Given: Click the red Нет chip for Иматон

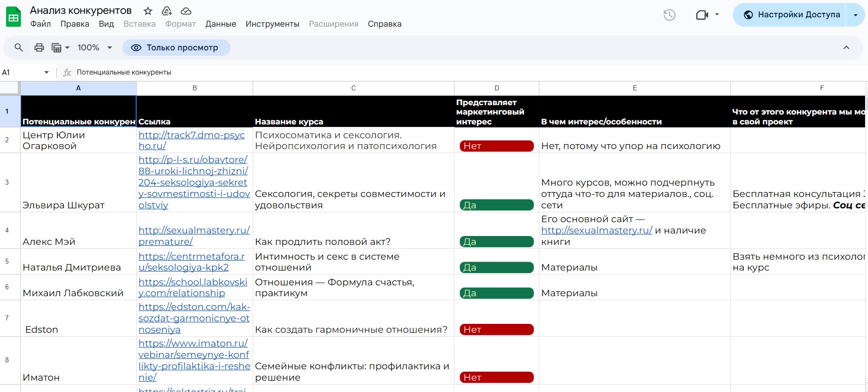Looking at the screenshot, I should 496,377.
